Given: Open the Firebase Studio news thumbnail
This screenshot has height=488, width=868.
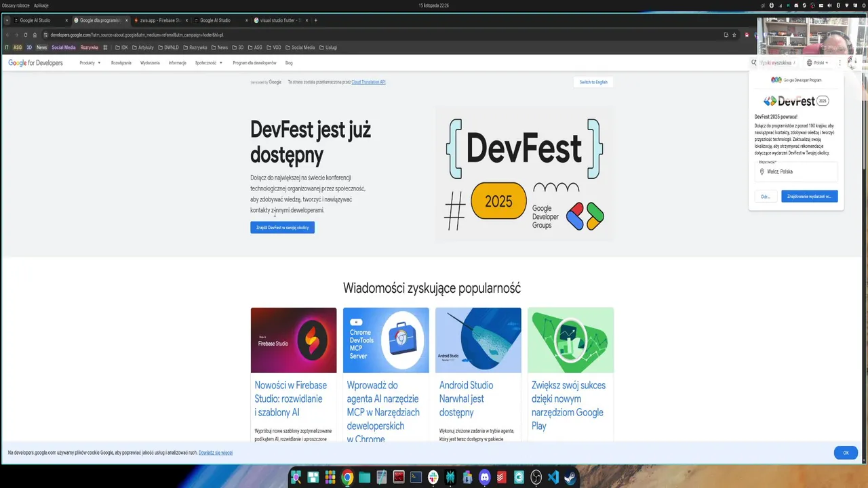Looking at the screenshot, I should pyautogui.click(x=294, y=340).
